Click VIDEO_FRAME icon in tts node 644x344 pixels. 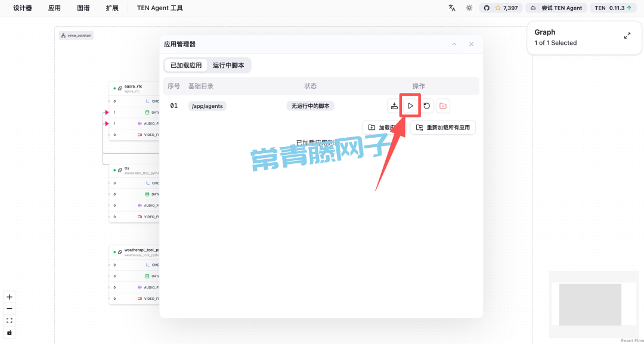pyautogui.click(x=140, y=216)
